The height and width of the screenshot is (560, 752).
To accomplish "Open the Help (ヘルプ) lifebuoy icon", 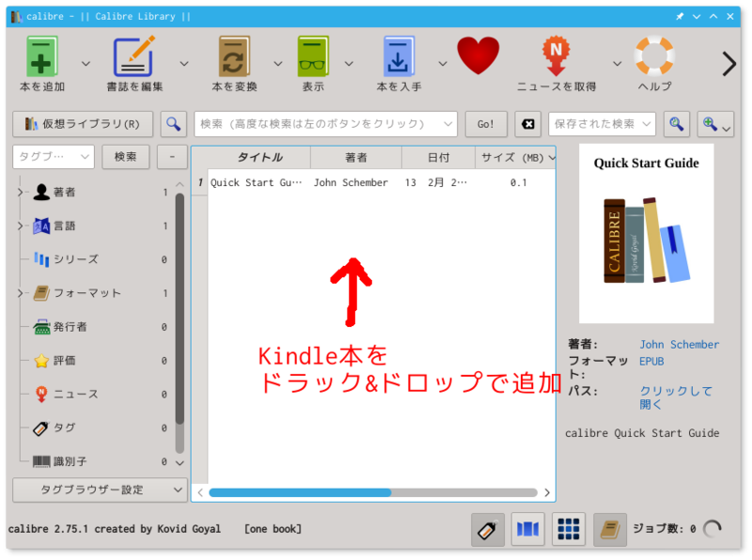I will (x=654, y=56).
